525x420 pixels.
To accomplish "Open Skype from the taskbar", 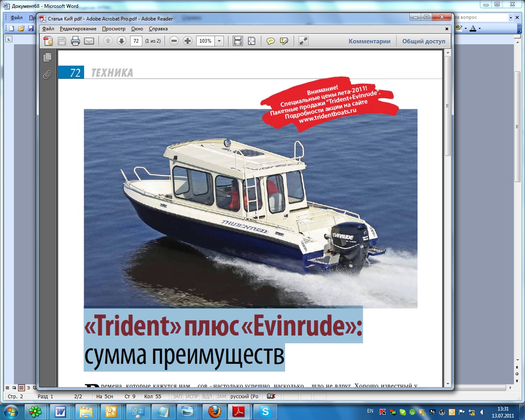I will point(265,412).
